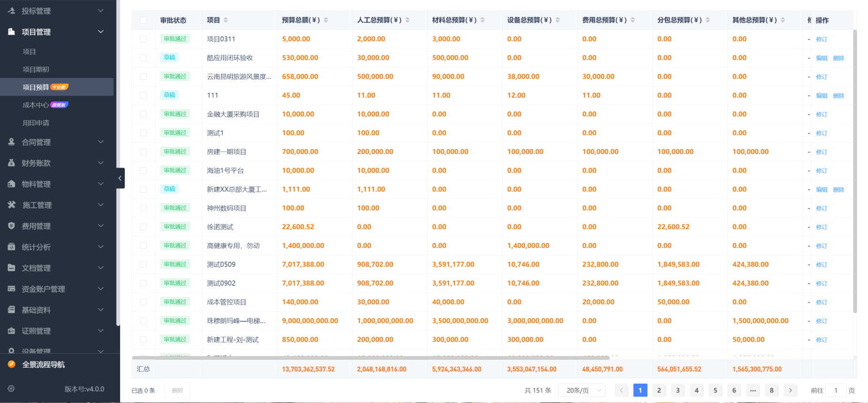Click the 前往 page number input field

pyautogui.click(x=836, y=390)
